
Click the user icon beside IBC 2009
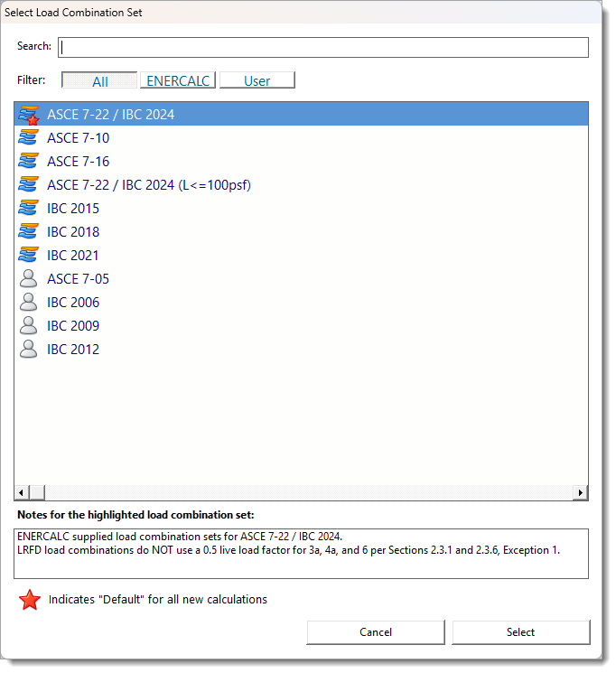click(29, 326)
